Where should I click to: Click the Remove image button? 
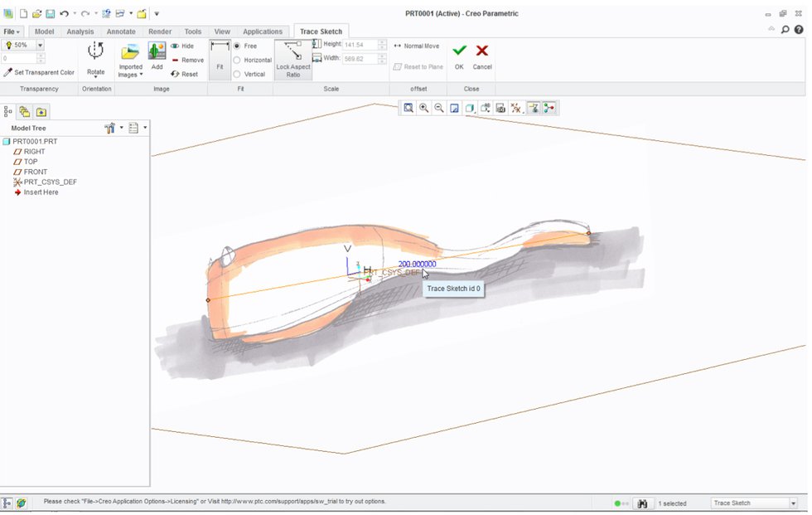point(187,61)
